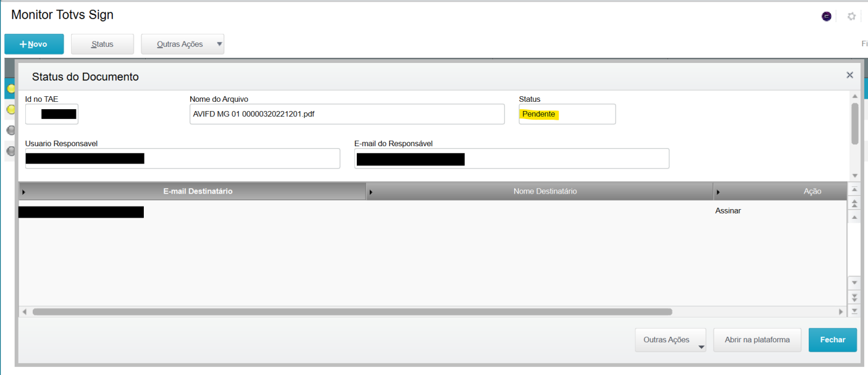Jump to last grid row button
This screenshot has height=375, width=868.
pyautogui.click(x=854, y=310)
